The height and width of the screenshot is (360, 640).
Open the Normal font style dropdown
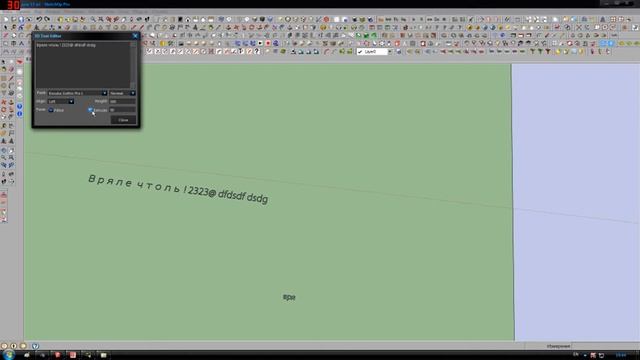point(122,93)
